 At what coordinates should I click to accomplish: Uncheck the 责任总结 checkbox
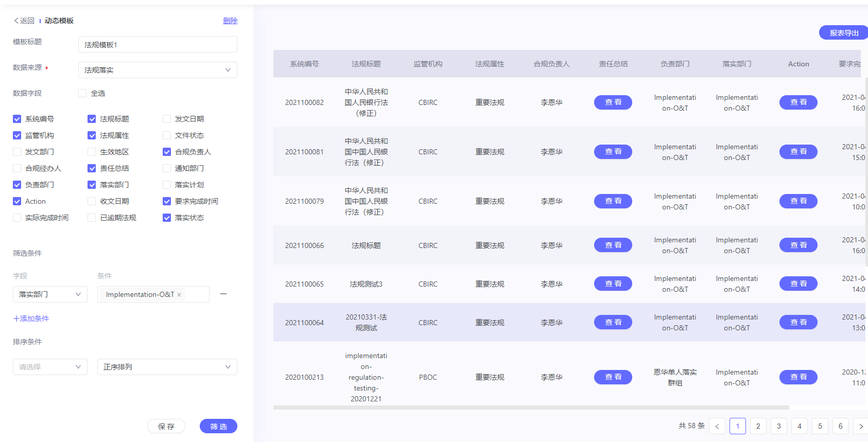92,168
